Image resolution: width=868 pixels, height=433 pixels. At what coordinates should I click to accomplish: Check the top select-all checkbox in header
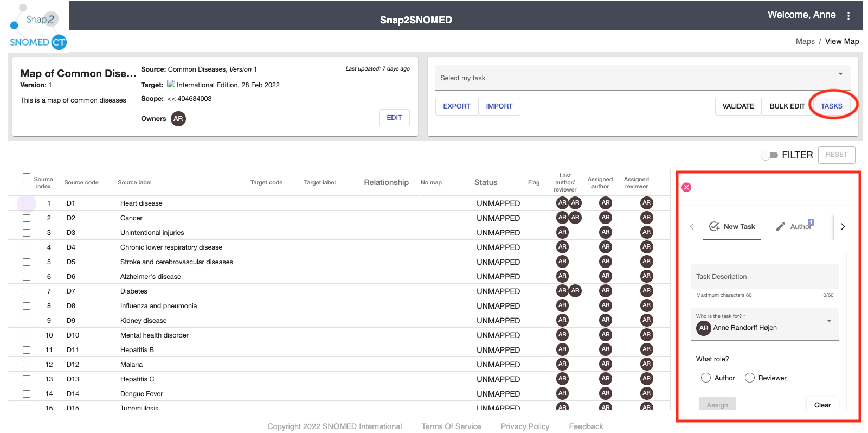[27, 177]
